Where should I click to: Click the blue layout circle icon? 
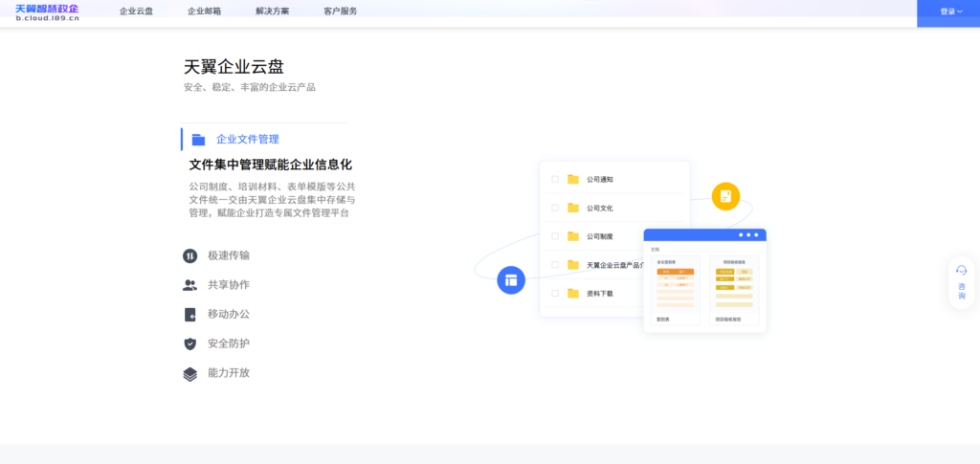[x=511, y=279]
